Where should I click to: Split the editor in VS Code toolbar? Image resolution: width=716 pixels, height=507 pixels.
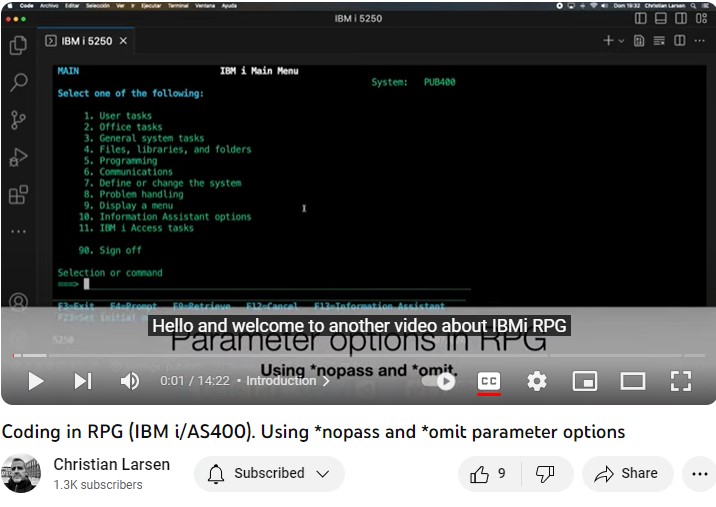[x=679, y=41]
